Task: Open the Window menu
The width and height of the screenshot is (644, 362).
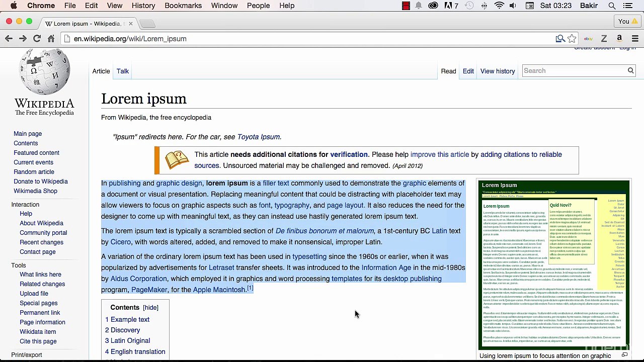Action: (224, 6)
